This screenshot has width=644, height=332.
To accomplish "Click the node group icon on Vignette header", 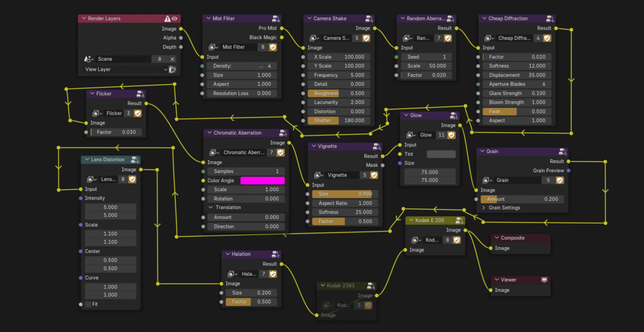I will (376, 146).
